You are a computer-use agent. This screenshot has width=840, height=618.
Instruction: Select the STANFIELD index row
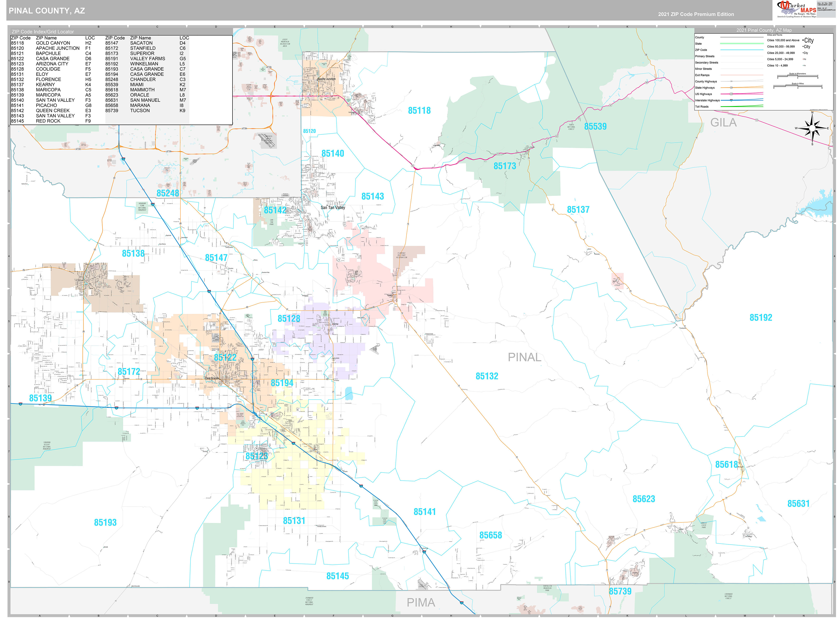(146, 48)
